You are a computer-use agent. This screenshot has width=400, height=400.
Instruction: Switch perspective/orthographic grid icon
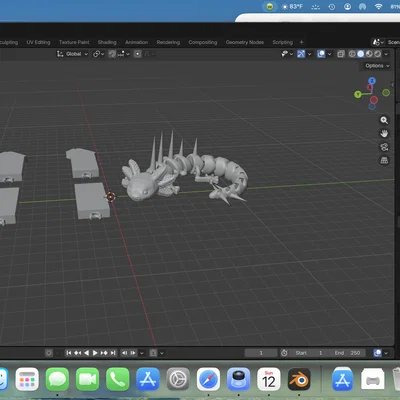pyautogui.click(x=384, y=160)
